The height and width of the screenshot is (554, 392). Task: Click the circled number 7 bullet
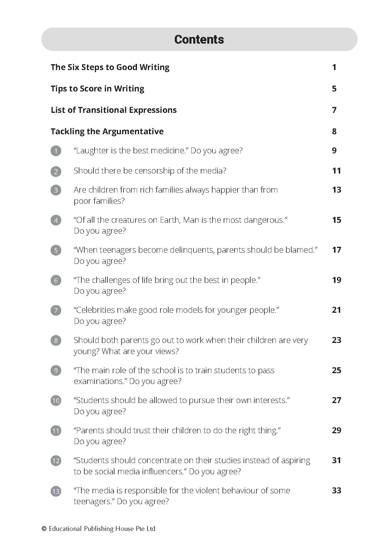(x=56, y=310)
